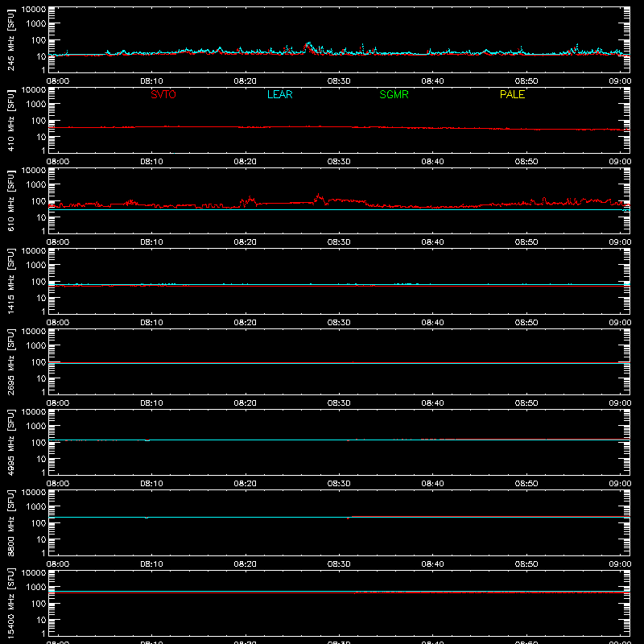Click 08:10 label under the 245 MHz plot

(x=151, y=81)
